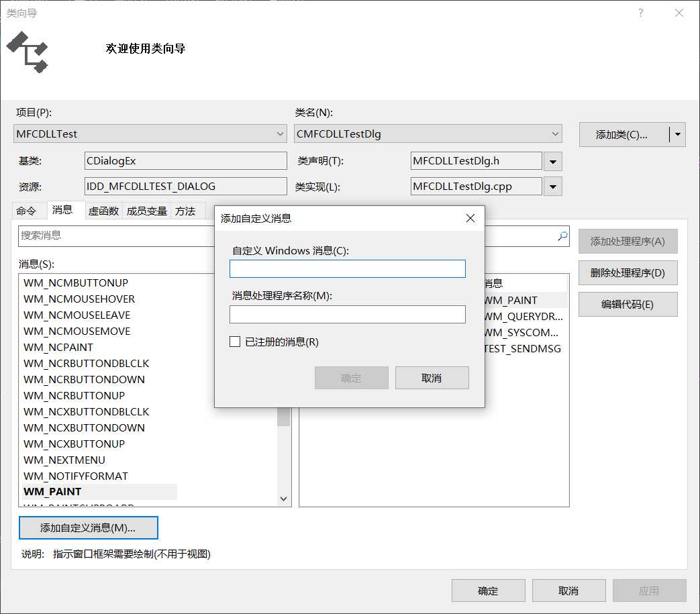
Task: Check the 已注册的消息(R) checkbox
Action: pyautogui.click(x=235, y=342)
